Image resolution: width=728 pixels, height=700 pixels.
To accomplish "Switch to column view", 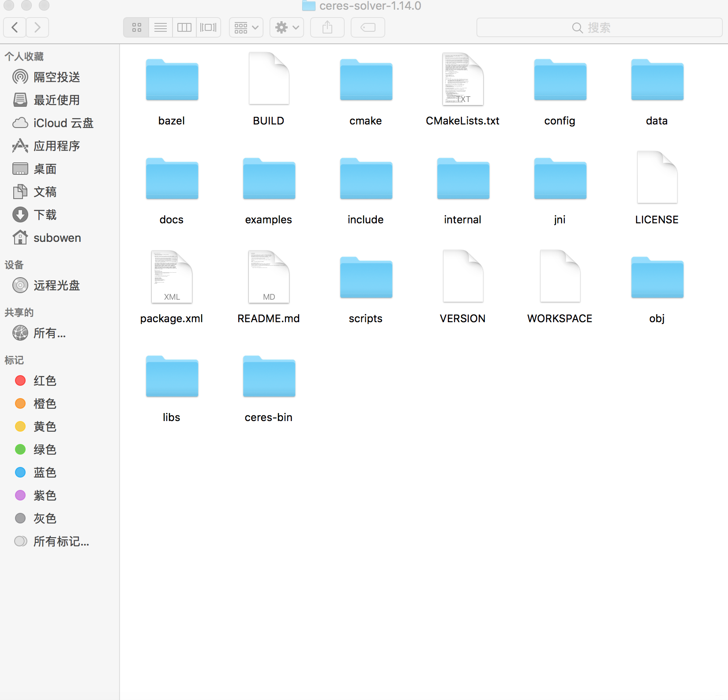I will (184, 27).
